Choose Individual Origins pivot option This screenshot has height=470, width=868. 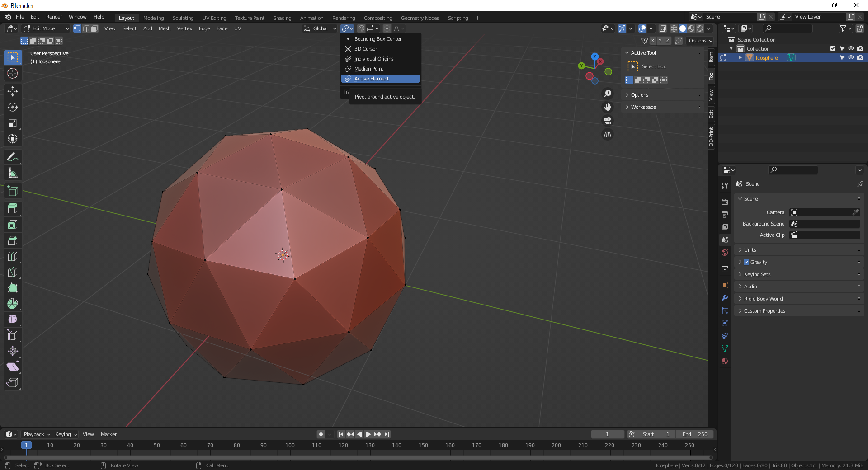(x=380, y=59)
